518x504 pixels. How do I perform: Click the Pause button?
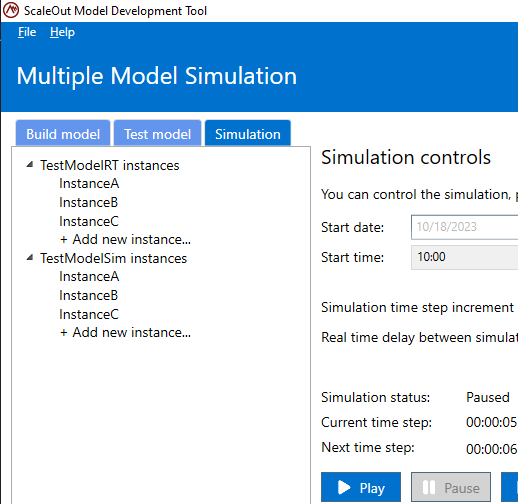pyautogui.click(x=451, y=487)
